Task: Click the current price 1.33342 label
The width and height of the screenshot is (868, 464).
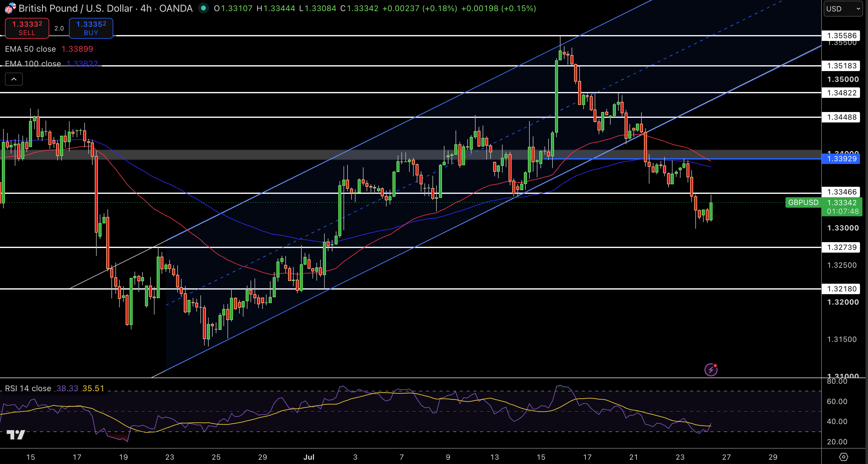Action: pos(842,202)
